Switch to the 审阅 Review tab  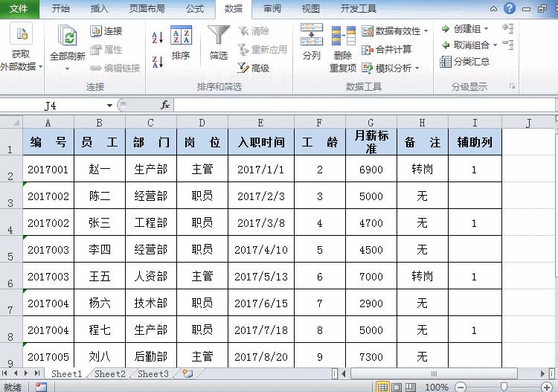point(272,9)
